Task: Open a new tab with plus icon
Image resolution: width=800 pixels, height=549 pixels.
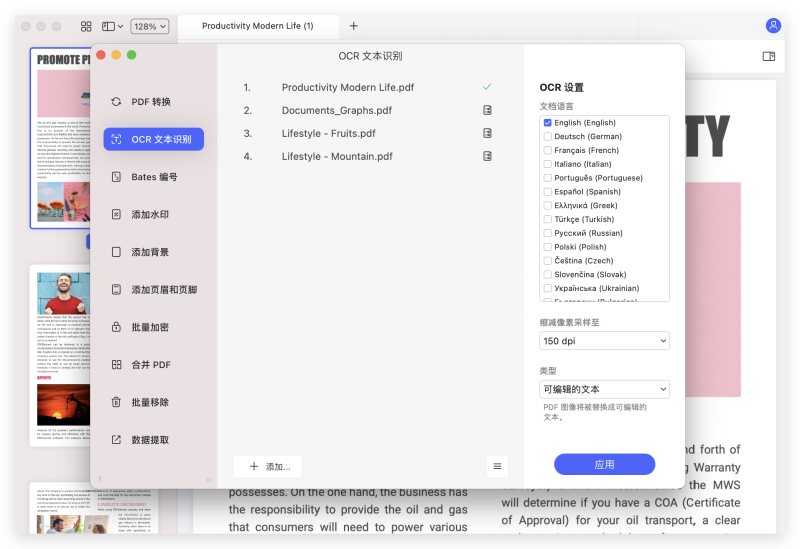Action: click(353, 26)
